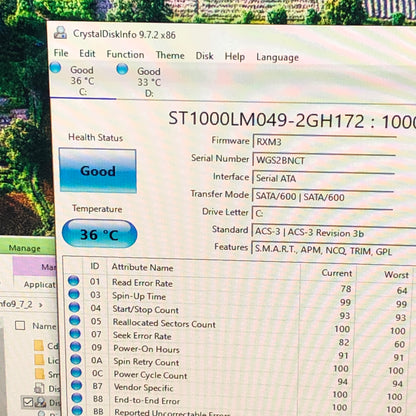Click status orb for Reallocated Sectors Count
The height and width of the screenshot is (416, 416).
point(75,320)
